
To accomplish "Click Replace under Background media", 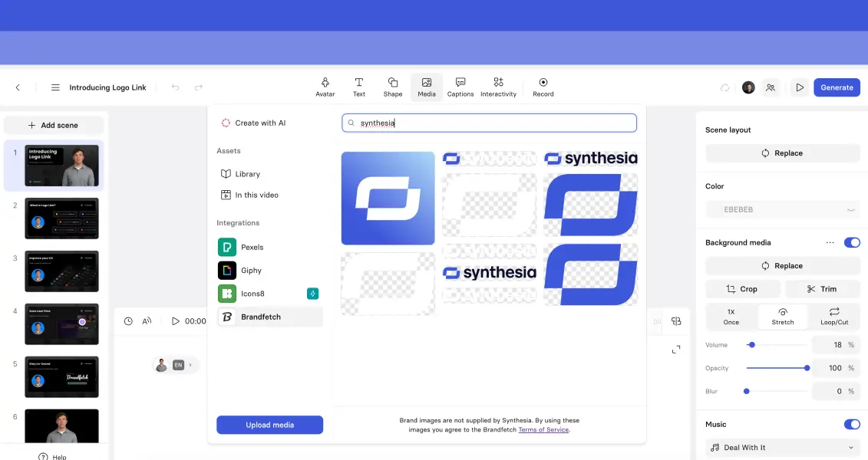I will point(782,266).
